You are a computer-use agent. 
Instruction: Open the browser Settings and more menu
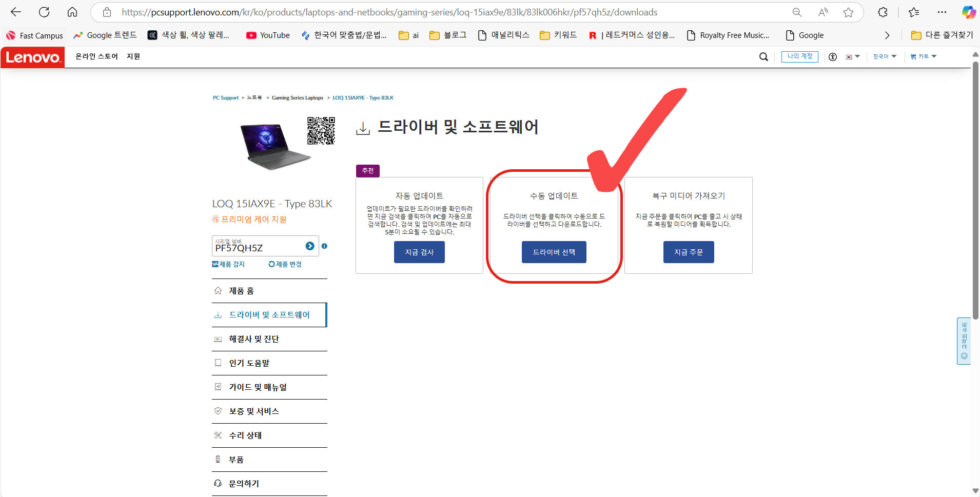942,12
